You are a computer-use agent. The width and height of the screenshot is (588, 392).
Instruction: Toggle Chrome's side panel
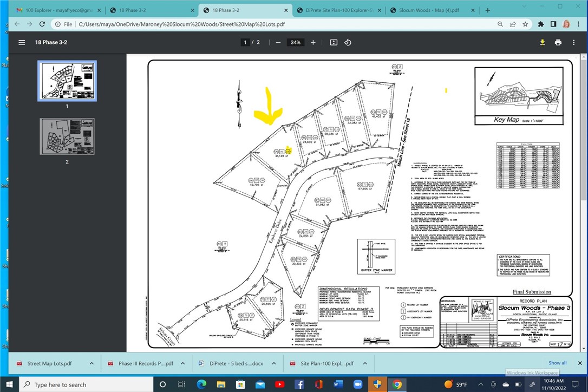click(x=553, y=24)
